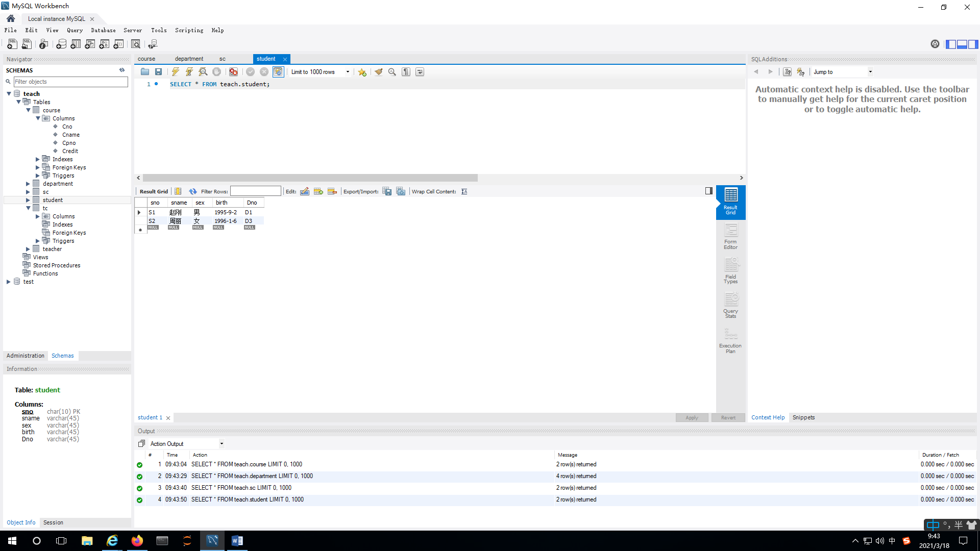Toggle the left sidebar panel visibility
This screenshot has height=551, width=980.
coord(951,44)
